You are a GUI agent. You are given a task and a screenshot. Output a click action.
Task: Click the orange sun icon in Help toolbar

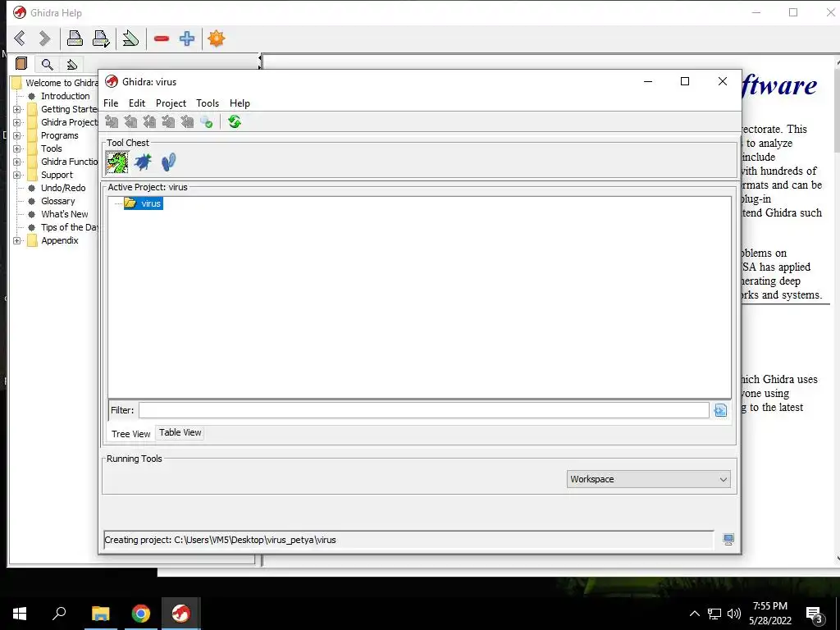217,39
